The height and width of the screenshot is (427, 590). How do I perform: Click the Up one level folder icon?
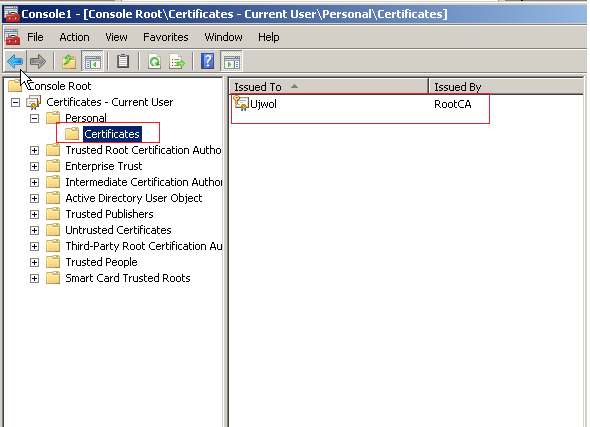click(69, 61)
